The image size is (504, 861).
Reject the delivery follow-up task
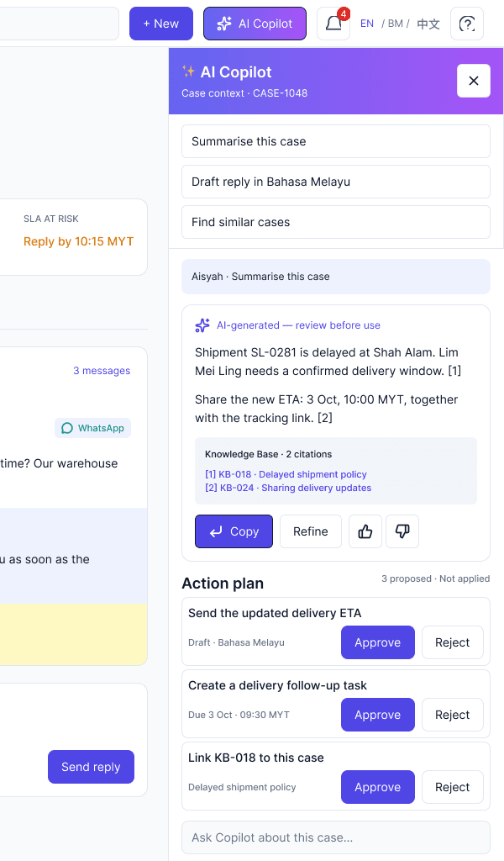click(x=453, y=715)
